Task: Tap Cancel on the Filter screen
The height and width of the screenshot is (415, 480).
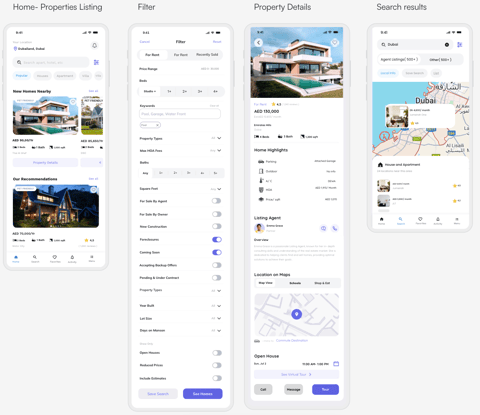Action: click(x=145, y=42)
